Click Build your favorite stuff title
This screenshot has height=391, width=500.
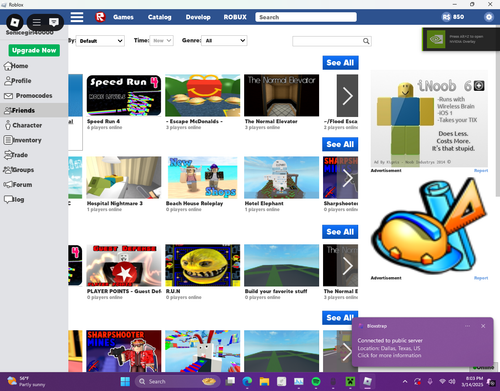(276, 291)
